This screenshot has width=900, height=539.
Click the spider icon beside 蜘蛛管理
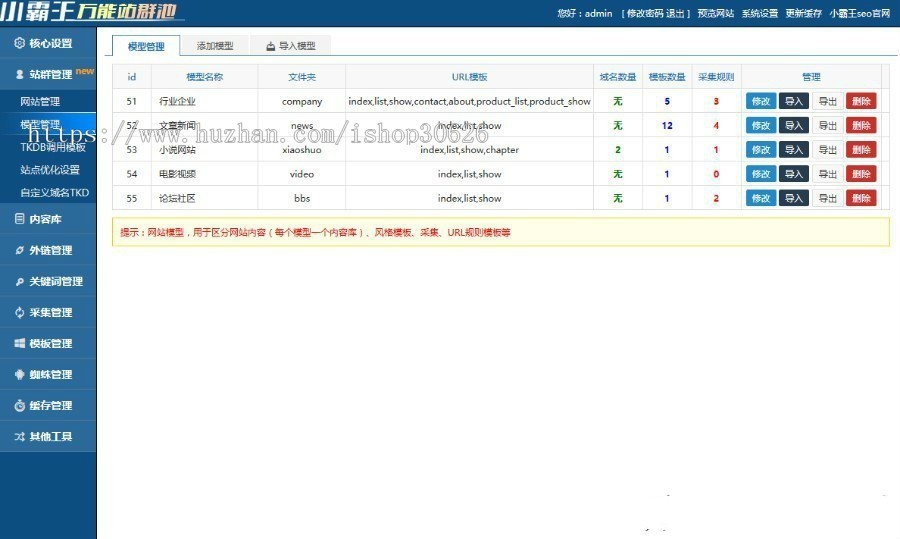point(20,374)
